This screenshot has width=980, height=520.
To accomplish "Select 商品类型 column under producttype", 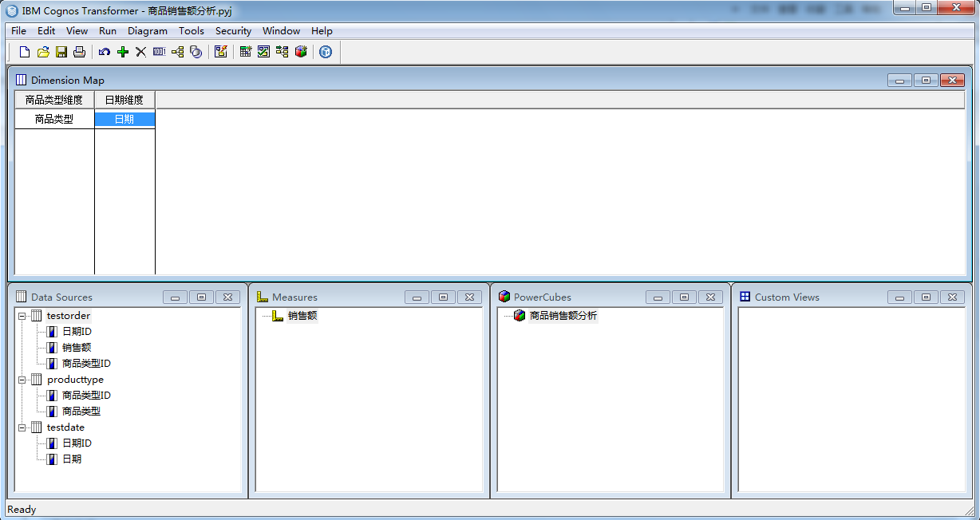I will [x=81, y=412].
